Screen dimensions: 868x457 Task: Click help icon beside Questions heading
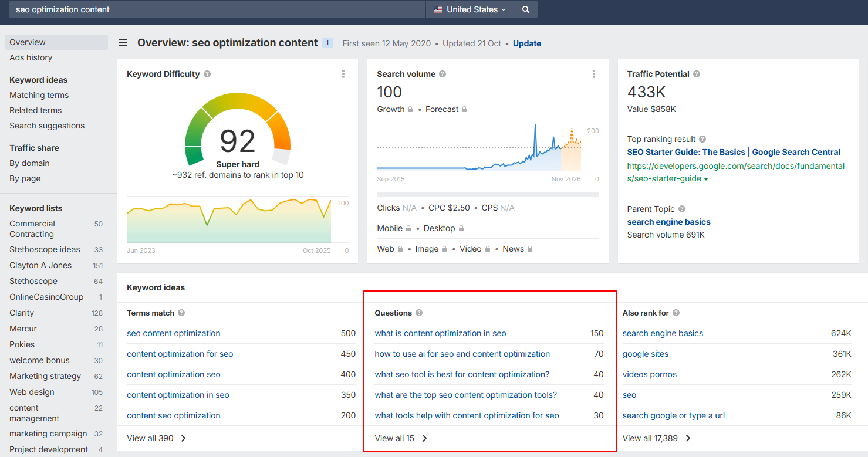pyautogui.click(x=419, y=313)
